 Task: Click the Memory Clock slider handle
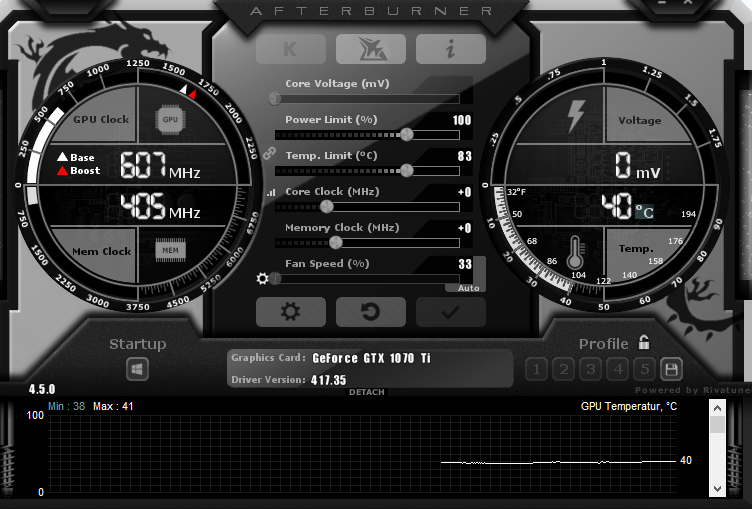click(336, 243)
